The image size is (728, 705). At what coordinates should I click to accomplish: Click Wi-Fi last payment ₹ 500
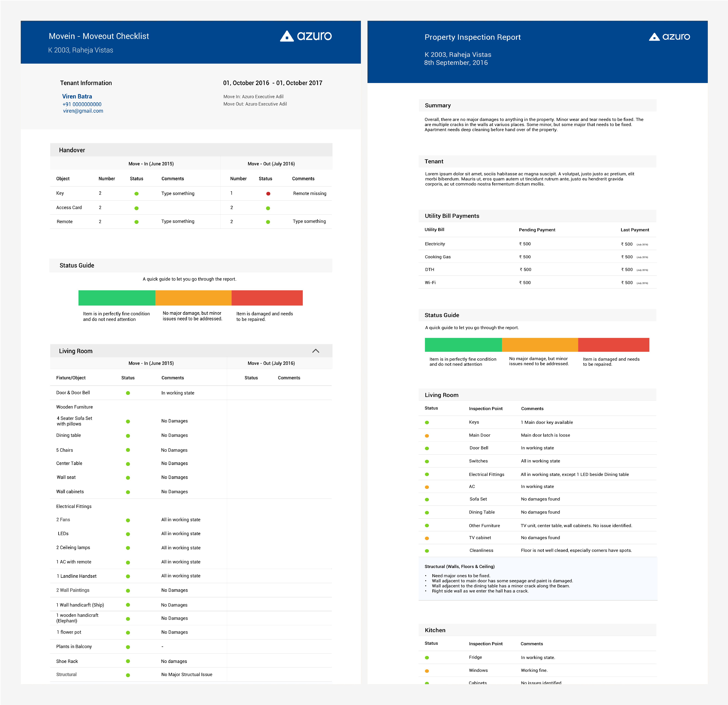[x=627, y=283]
